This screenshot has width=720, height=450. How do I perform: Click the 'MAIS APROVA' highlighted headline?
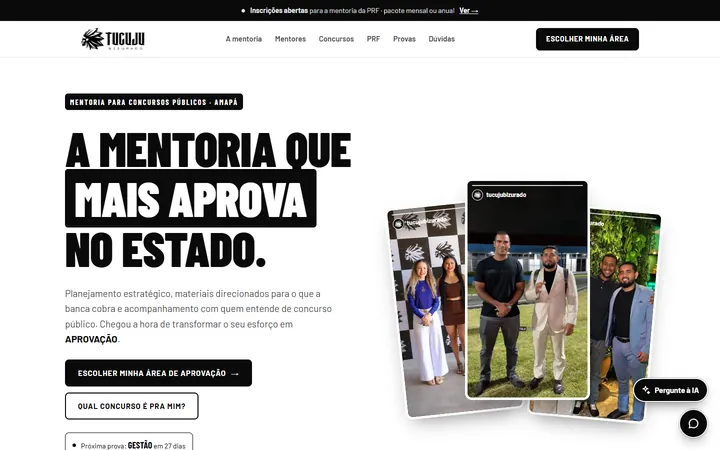tap(191, 198)
